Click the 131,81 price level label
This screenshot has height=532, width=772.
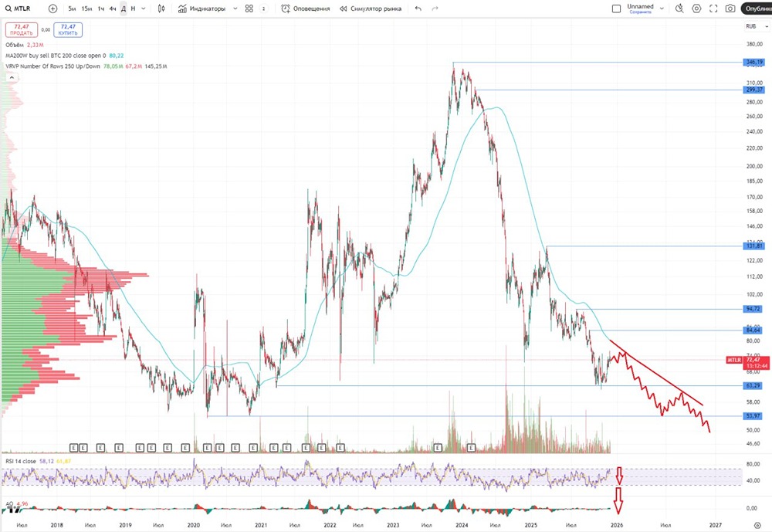[754, 246]
